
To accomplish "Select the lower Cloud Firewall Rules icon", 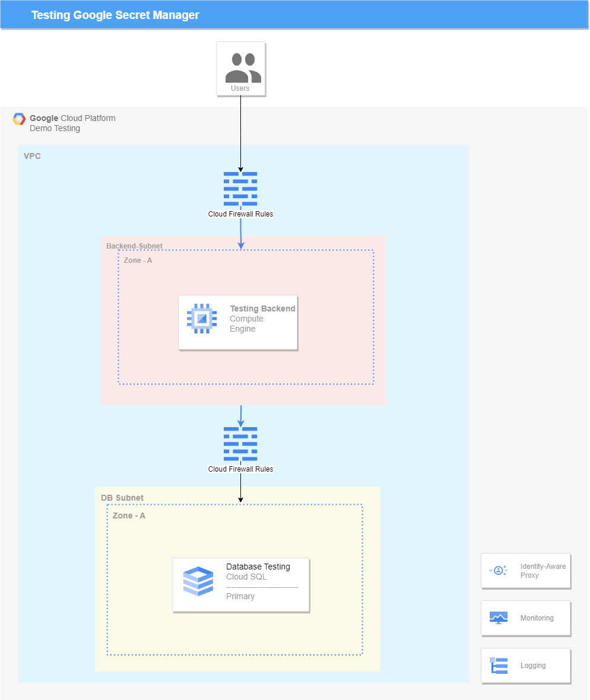I will point(240,443).
